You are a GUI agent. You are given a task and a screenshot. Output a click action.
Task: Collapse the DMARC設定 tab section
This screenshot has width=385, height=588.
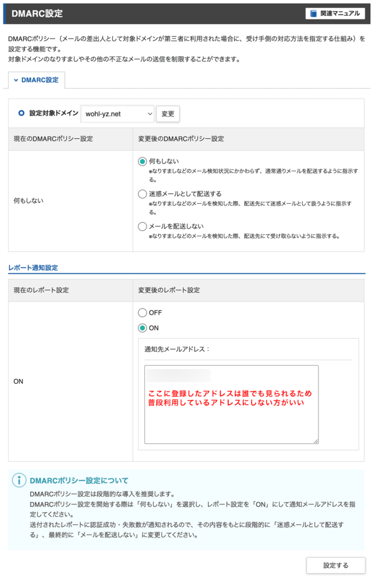(x=37, y=80)
